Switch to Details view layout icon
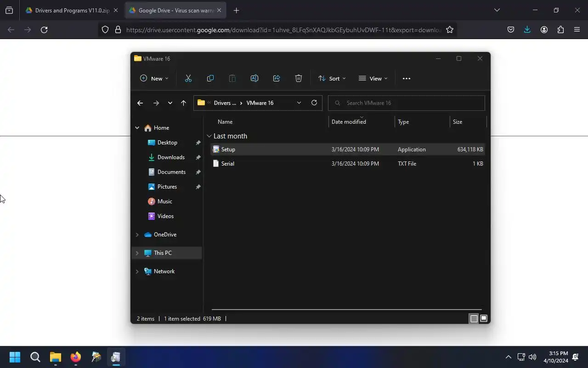This screenshot has height=368, width=588. [x=474, y=318]
